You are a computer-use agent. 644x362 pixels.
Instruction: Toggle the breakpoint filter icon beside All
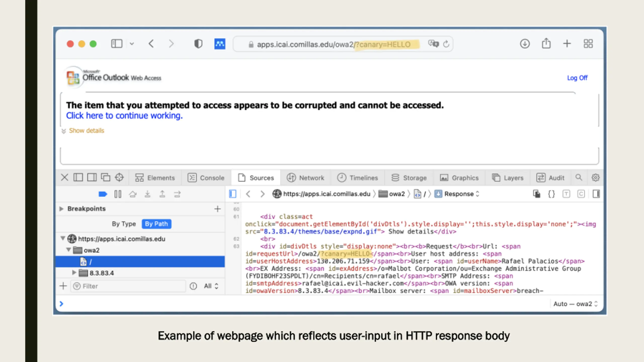(193, 286)
